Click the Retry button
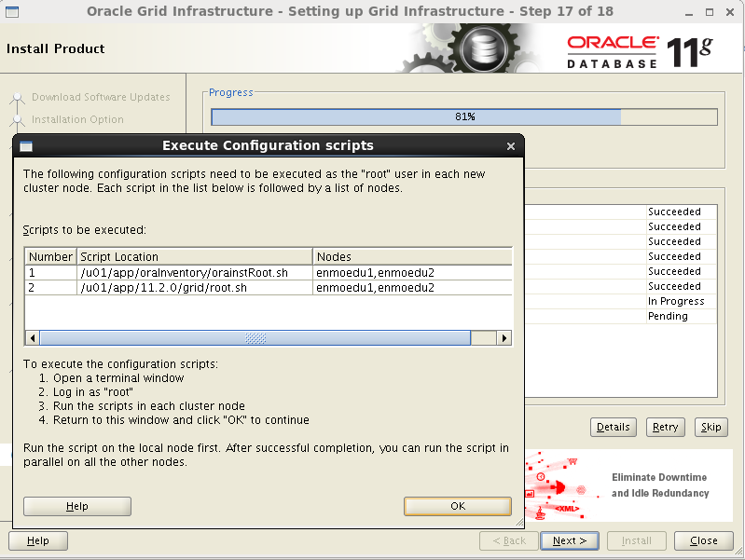Screen dimensions: 745x560 pyautogui.click(x=665, y=427)
